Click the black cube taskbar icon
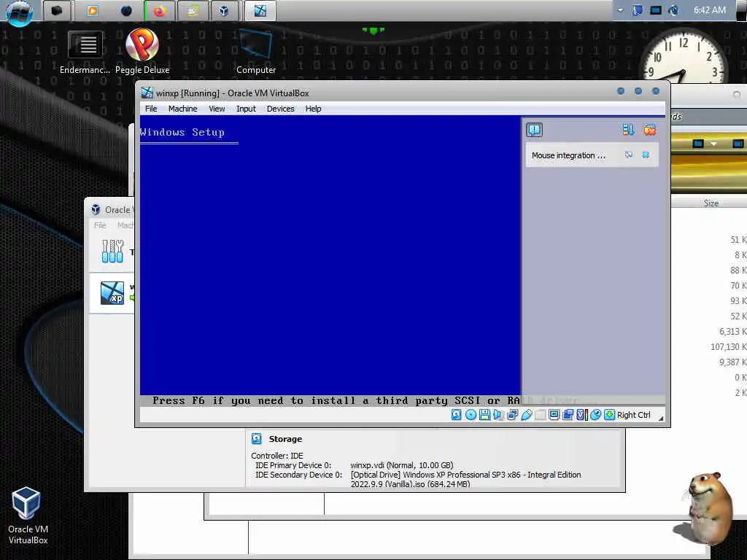 (57, 11)
